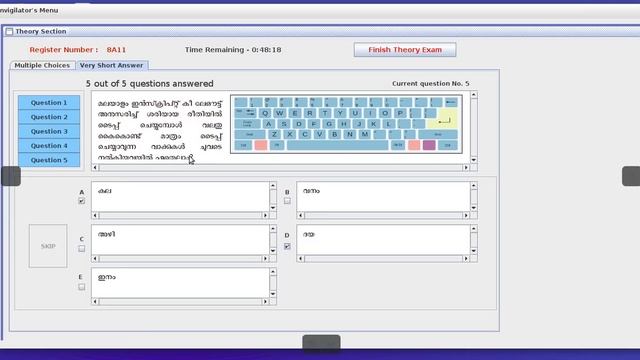
Task: Click option A answer text box
Action: point(180,197)
